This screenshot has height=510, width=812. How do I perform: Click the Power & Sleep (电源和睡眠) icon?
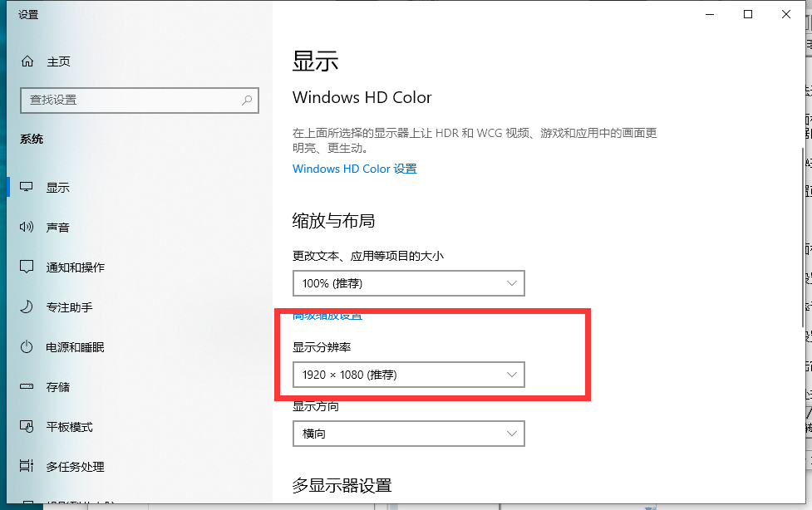27,347
